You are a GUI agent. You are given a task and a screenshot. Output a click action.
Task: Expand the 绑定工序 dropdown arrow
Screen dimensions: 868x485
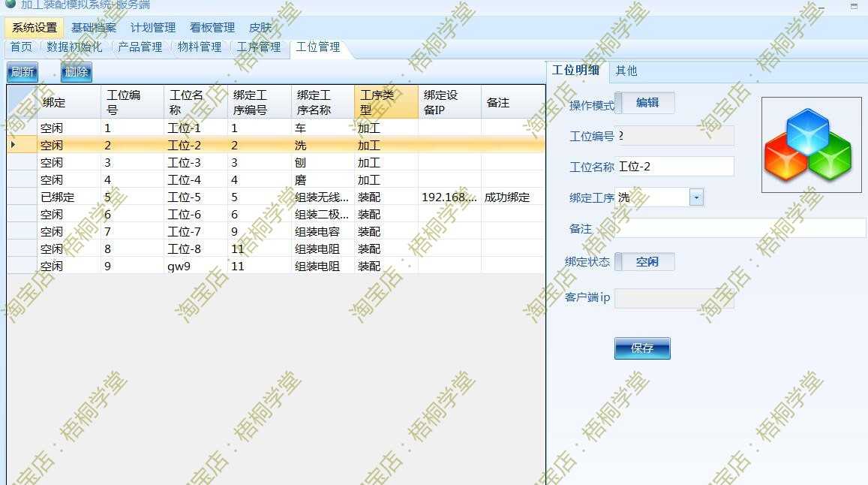click(696, 197)
